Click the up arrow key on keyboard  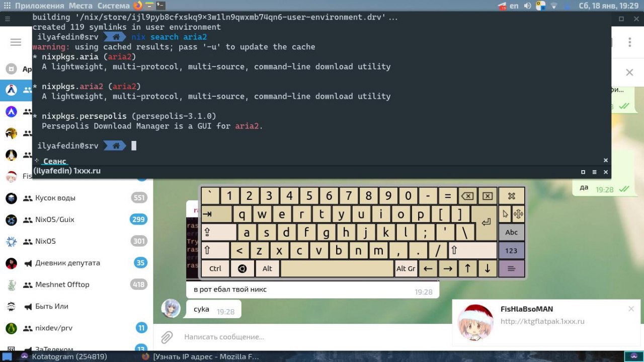pos(467,268)
